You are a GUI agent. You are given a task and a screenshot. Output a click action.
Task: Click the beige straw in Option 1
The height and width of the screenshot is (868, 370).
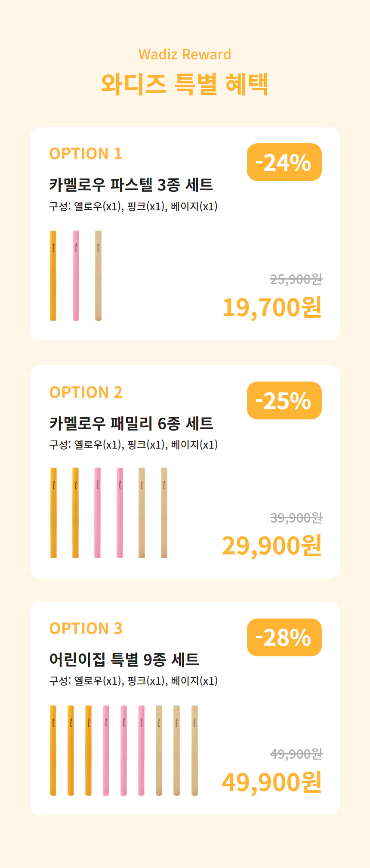98,276
